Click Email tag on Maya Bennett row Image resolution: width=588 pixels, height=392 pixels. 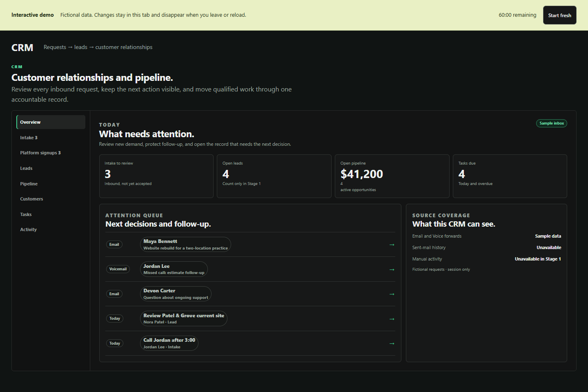pyautogui.click(x=114, y=245)
